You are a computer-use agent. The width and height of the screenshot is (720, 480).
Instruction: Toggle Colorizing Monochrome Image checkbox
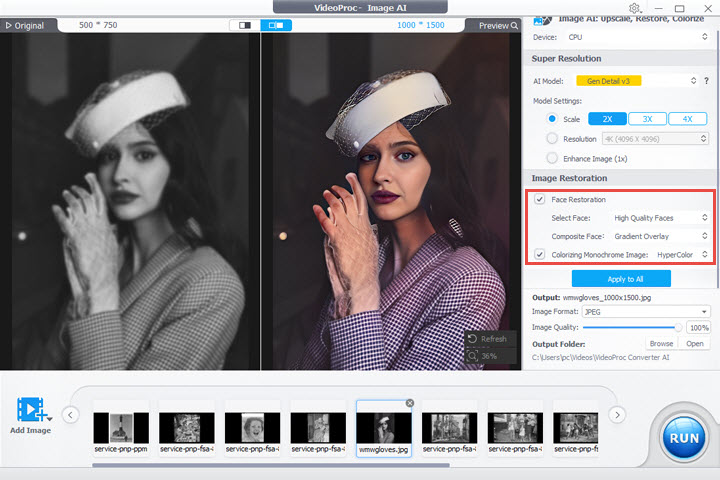[540, 255]
